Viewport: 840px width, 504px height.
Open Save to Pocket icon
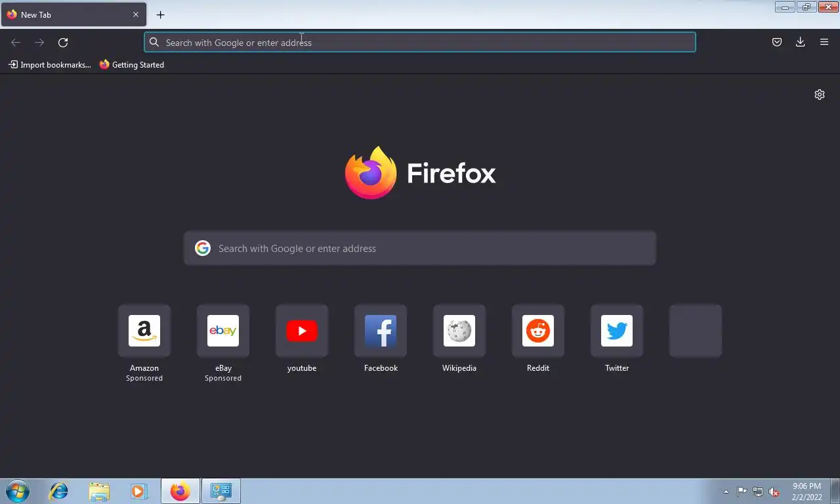(777, 42)
